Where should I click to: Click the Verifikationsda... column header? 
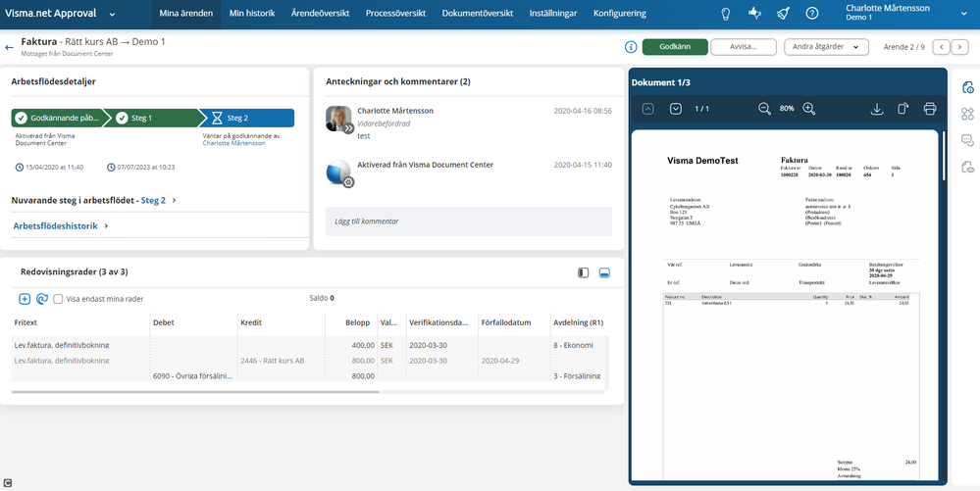[x=438, y=323]
